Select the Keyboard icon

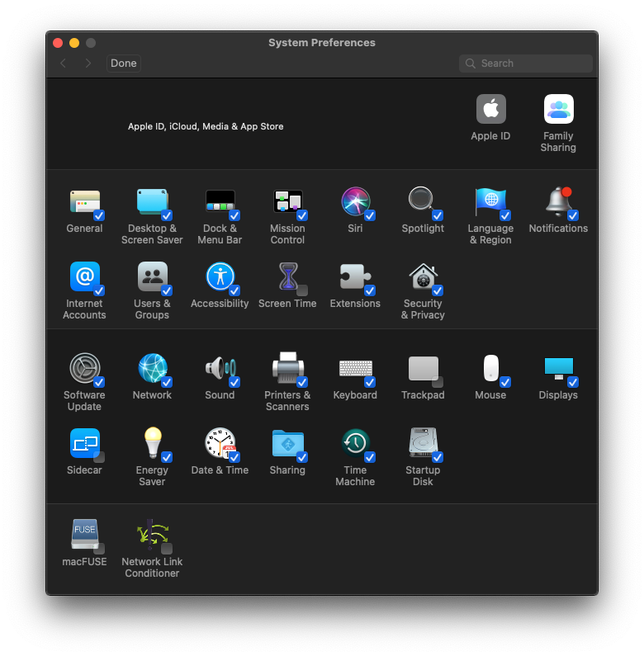[355, 368]
